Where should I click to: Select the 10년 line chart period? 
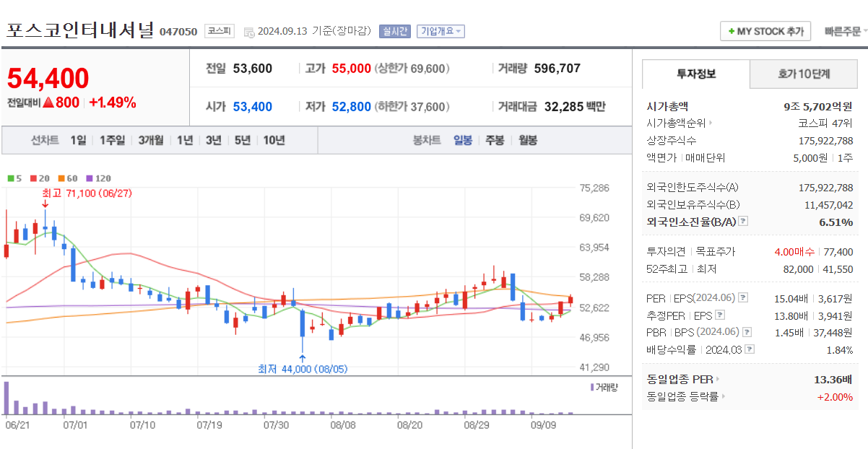coord(274,140)
